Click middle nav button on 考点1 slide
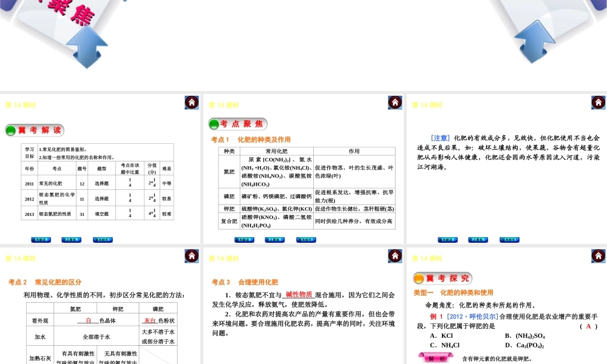Screen dimensions: 607x364 pos(274,240)
